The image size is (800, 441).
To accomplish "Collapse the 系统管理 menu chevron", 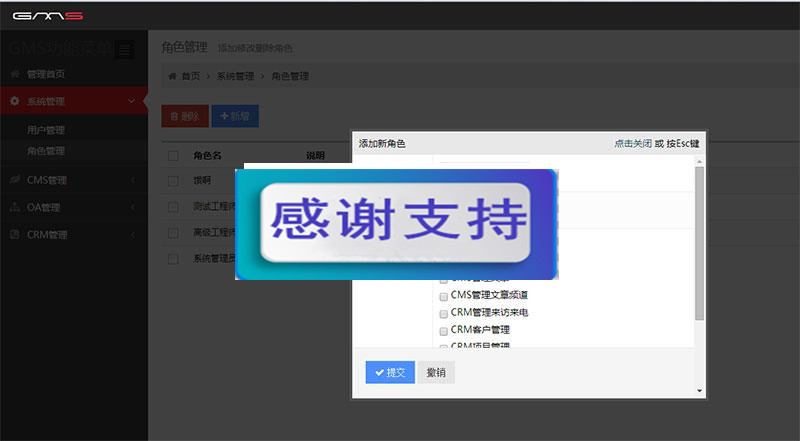I will point(131,101).
